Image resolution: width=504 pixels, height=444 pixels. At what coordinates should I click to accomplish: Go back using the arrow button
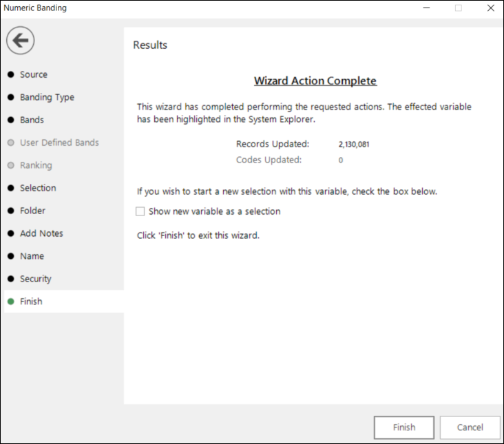20,41
